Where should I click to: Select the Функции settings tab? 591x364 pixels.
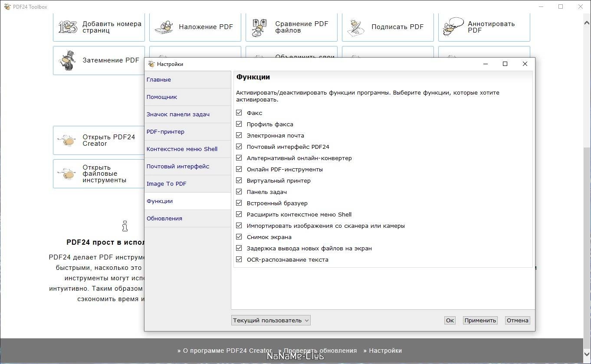(187, 201)
